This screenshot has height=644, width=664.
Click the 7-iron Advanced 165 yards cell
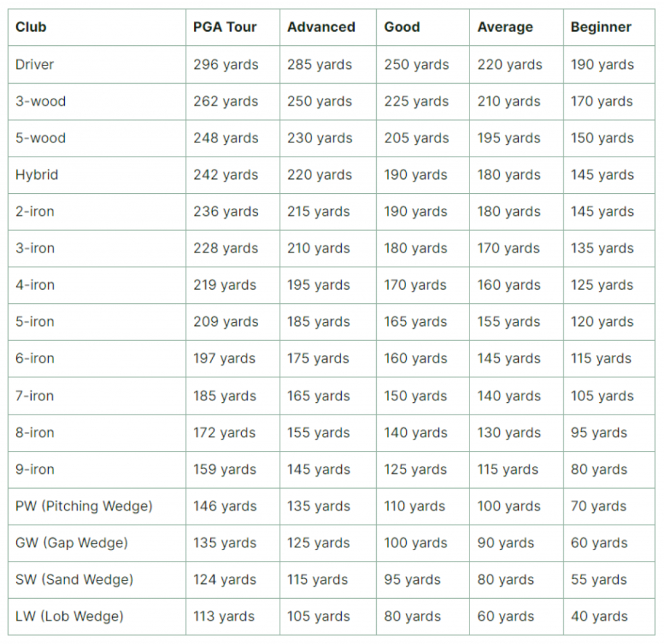coord(328,396)
